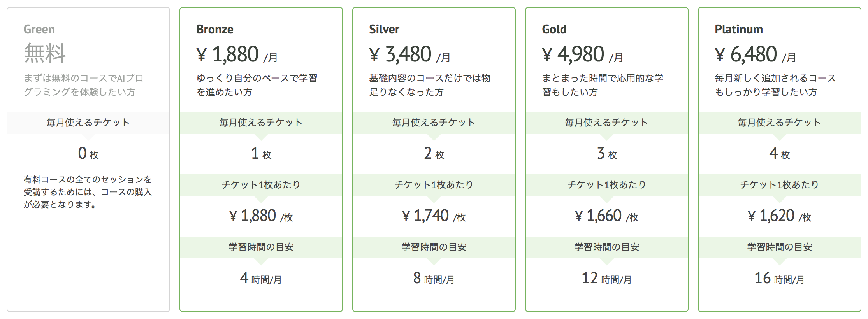This screenshot has height=319, width=868.
Task: Select the Silver plan heading
Action: click(384, 30)
